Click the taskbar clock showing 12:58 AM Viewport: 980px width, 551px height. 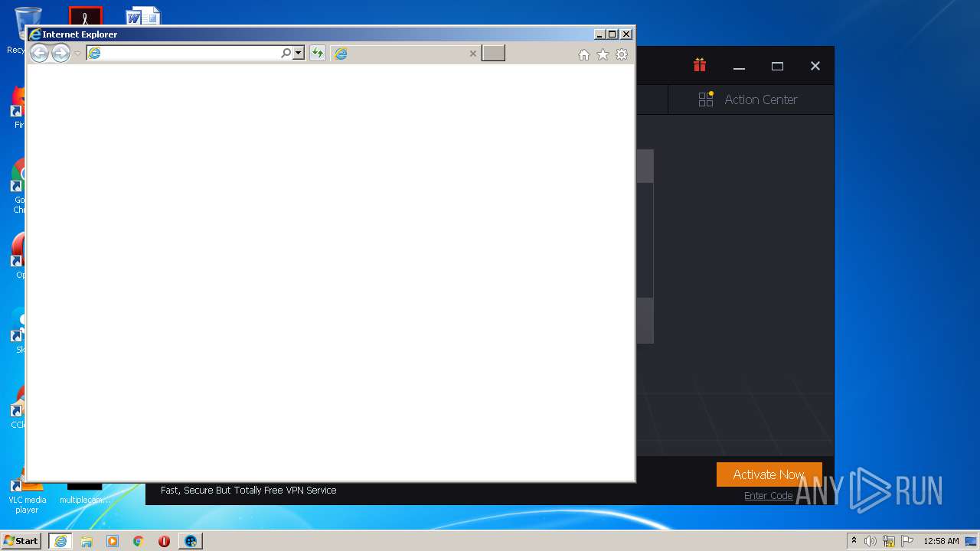[941, 541]
